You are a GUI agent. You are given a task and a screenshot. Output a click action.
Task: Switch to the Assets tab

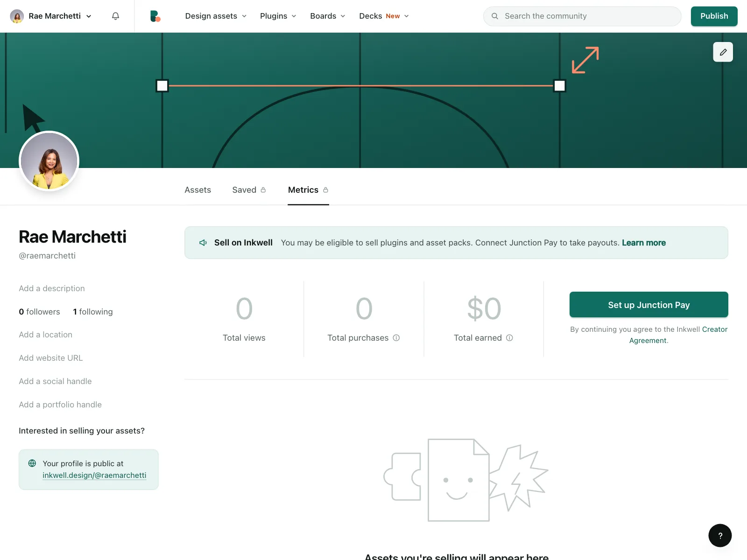coord(197,190)
